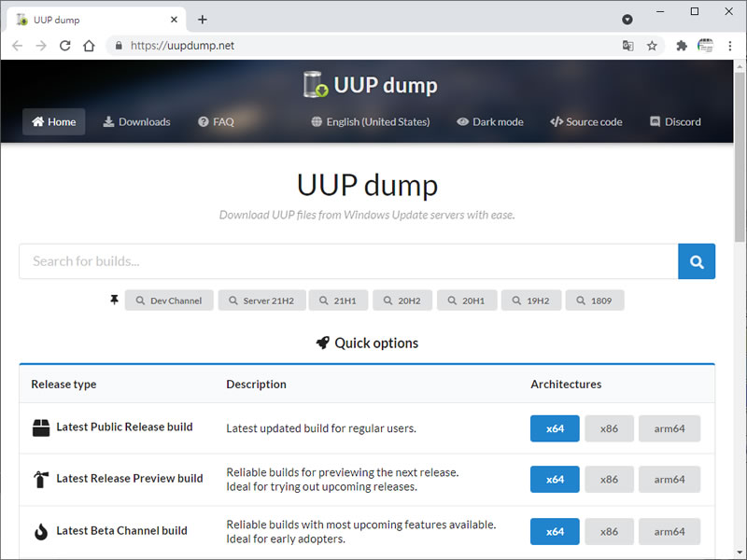
Task: Select x64 for Latest Public Release build
Action: click(x=555, y=428)
